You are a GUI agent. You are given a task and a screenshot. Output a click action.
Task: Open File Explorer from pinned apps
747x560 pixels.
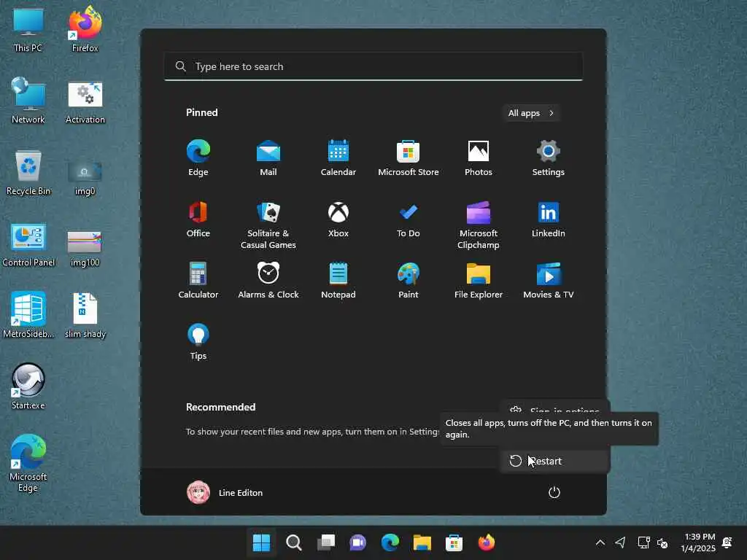point(479,281)
